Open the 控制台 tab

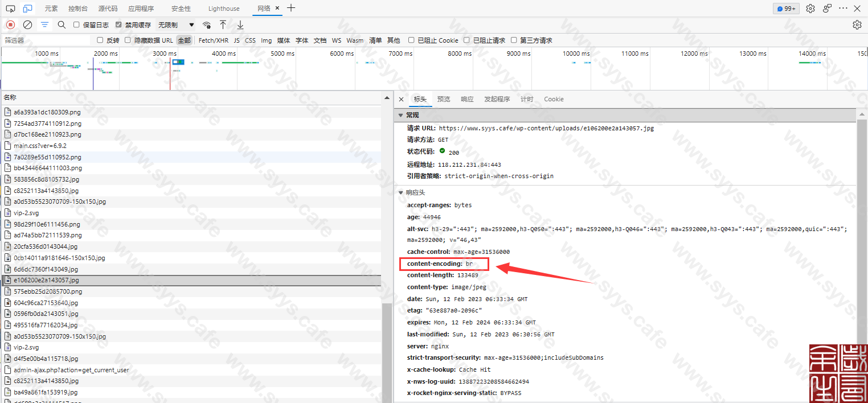tap(78, 9)
